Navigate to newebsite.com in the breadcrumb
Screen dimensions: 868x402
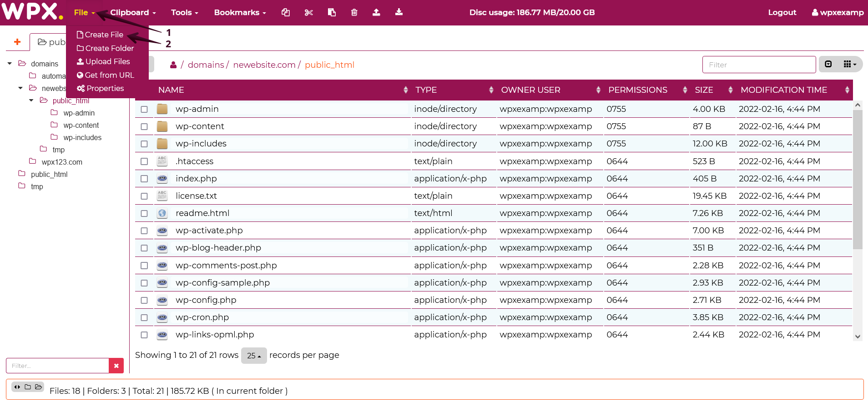click(264, 65)
